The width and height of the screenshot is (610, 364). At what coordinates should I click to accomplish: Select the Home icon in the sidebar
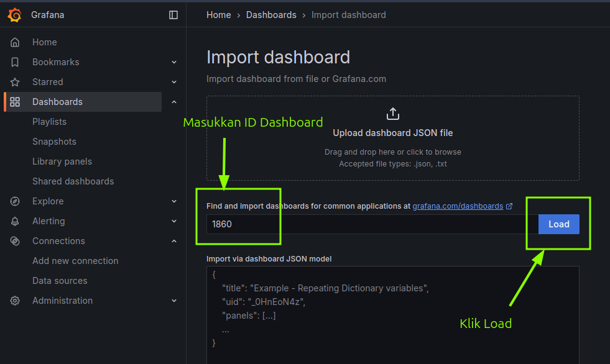pyautogui.click(x=14, y=42)
